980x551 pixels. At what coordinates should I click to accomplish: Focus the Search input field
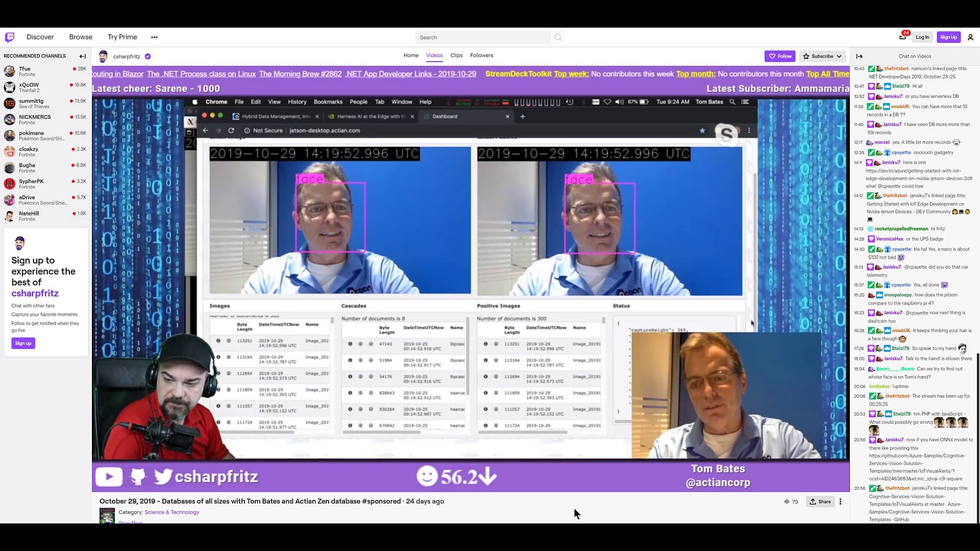(483, 37)
